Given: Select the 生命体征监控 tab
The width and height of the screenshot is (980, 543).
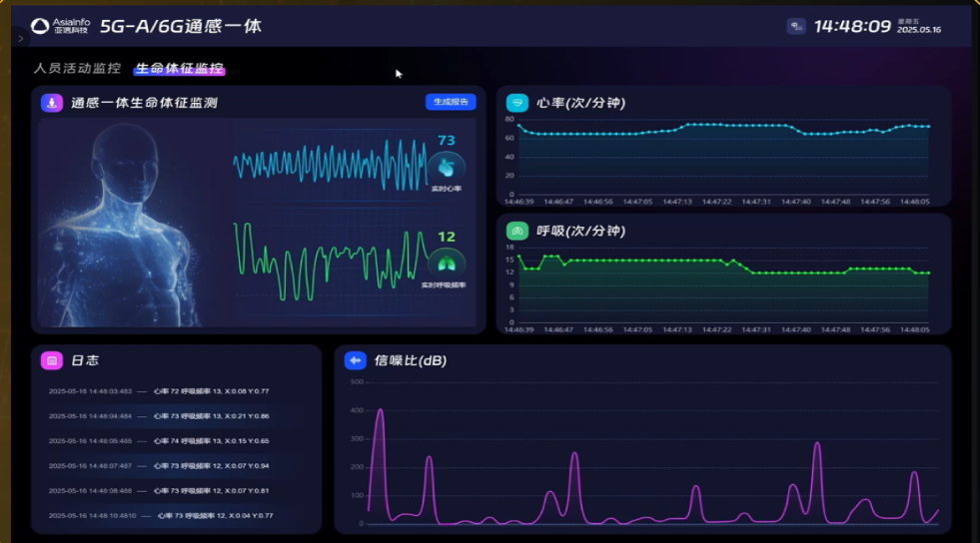Looking at the screenshot, I should (180, 69).
